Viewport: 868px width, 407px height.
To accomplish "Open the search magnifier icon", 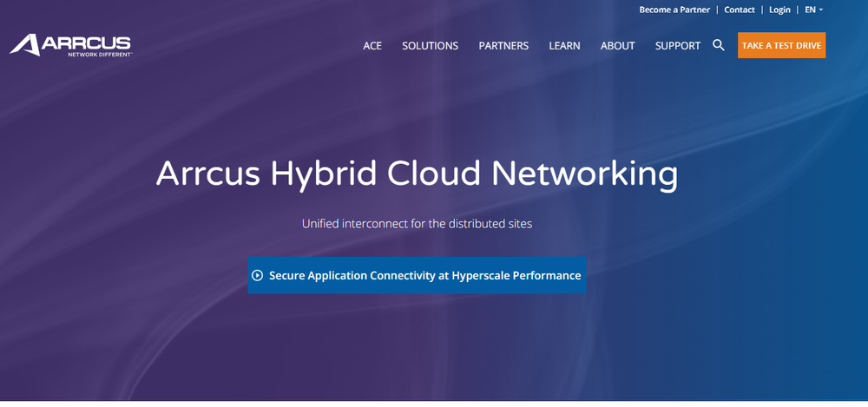I will click(719, 45).
